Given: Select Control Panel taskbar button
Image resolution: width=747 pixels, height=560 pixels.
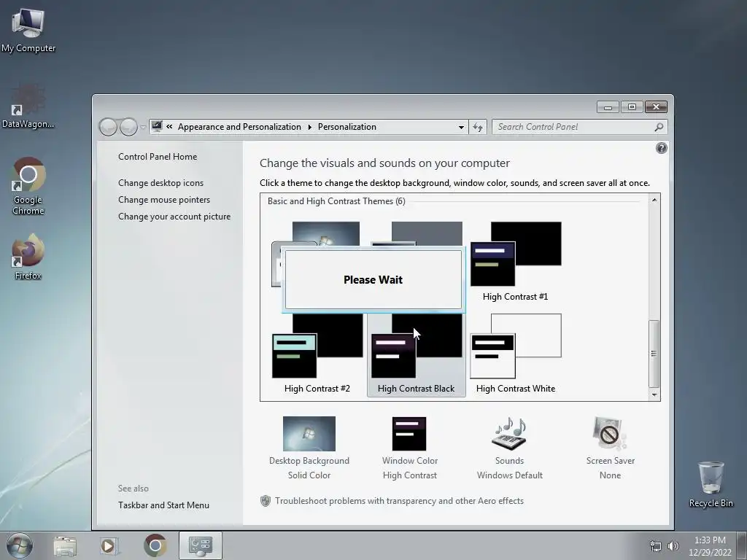Looking at the screenshot, I should point(200,545).
